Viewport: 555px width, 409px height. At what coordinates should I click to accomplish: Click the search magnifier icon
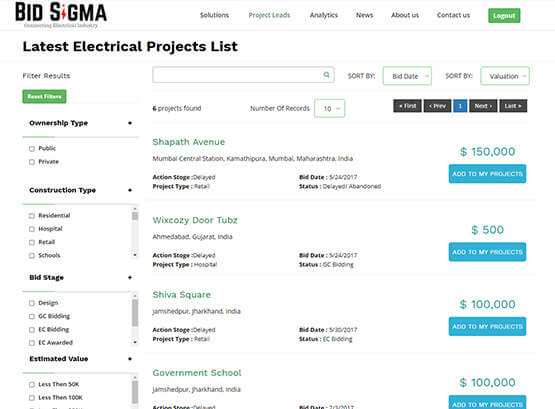[x=326, y=75]
